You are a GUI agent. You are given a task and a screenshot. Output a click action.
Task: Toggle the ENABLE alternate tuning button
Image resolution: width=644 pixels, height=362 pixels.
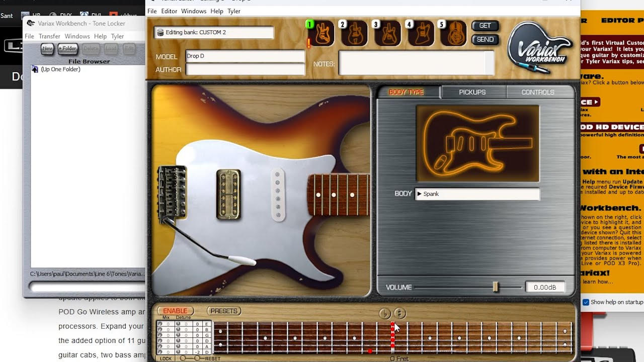coord(176,311)
